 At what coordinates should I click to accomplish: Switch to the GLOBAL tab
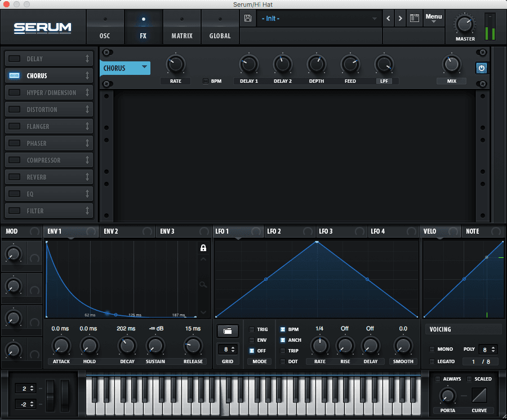(x=220, y=27)
